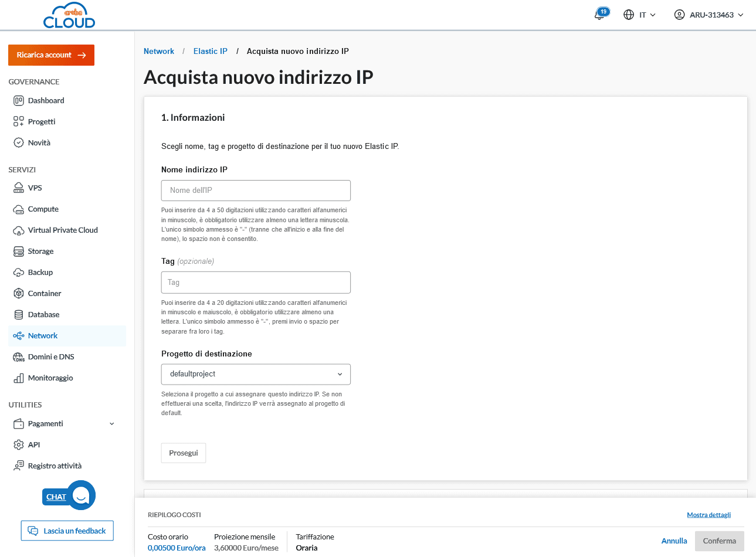Expand the Pagamenti submenu chevron
Screen dimensions: 756x557
tap(112, 424)
